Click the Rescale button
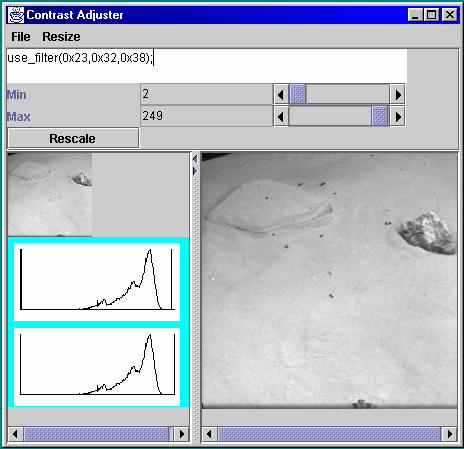Screen dimensions: 464x449 (73, 138)
